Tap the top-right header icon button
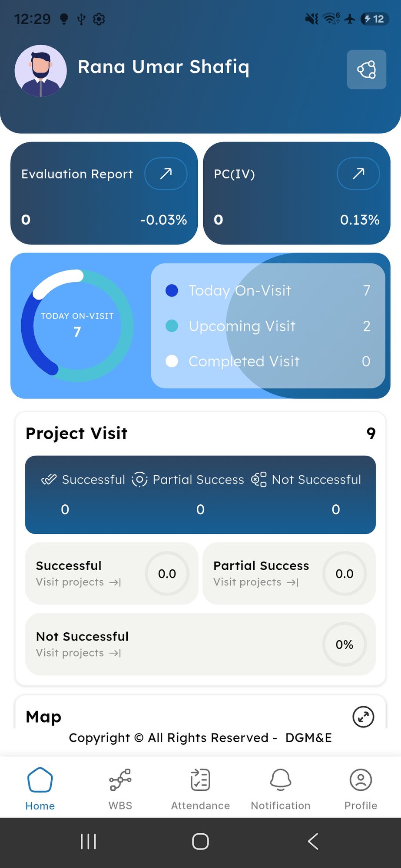The width and height of the screenshot is (401, 868). [x=366, y=69]
